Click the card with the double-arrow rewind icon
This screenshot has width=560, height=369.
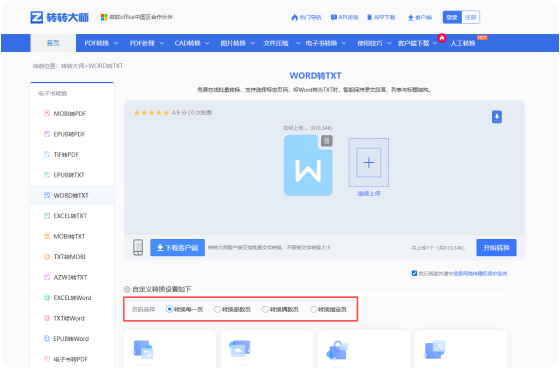(x=267, y=349)
